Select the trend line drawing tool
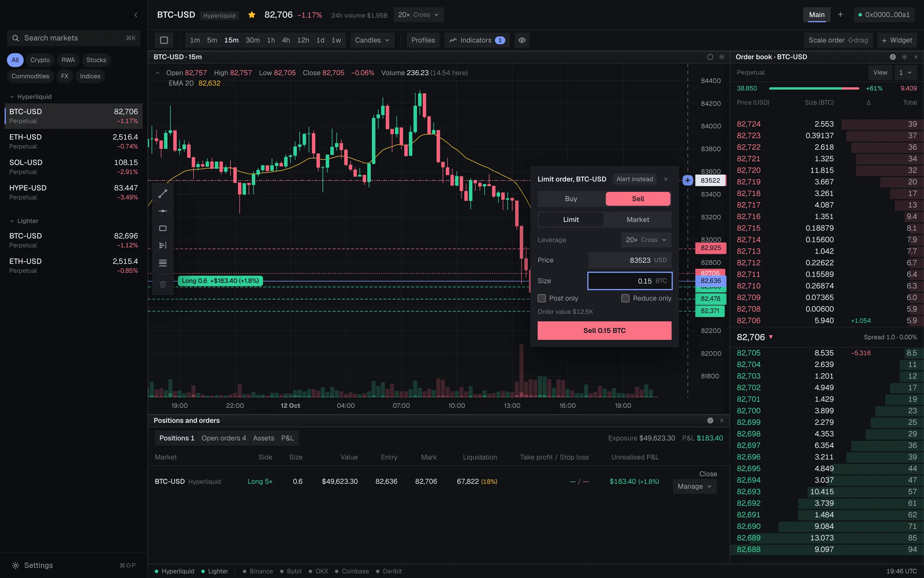The image size is (924, 578). point(163,193)
